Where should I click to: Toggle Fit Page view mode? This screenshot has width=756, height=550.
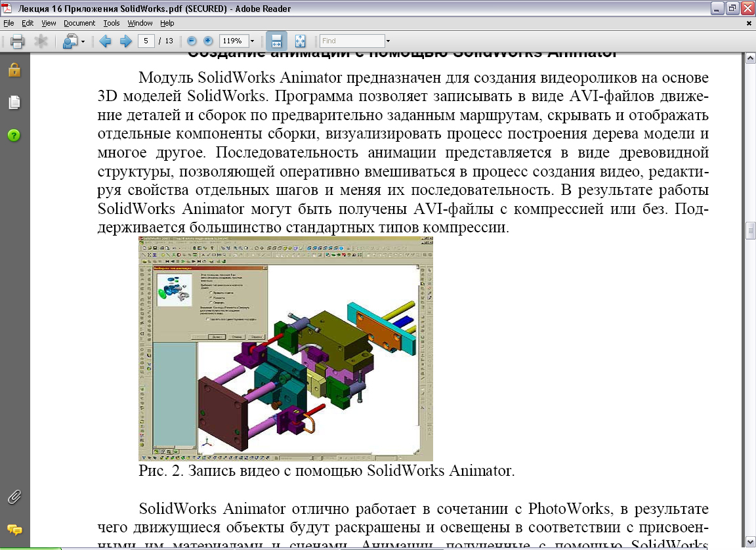click(x=300, y=41)
